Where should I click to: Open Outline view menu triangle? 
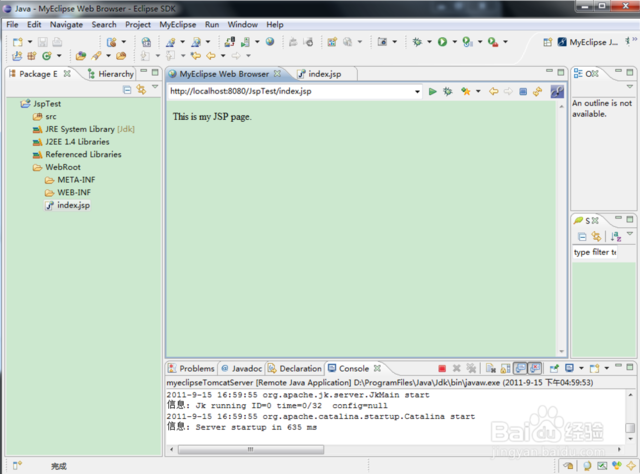(x=630, y=87)
